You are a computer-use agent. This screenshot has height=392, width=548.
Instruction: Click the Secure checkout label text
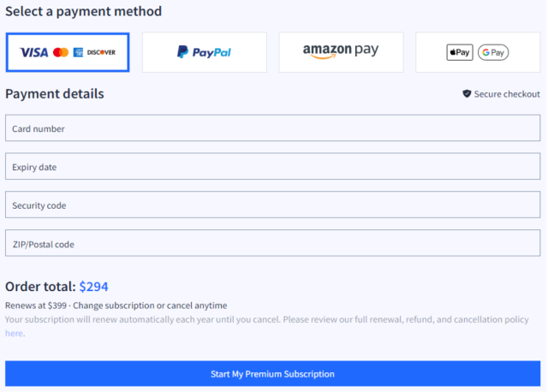pyautogui.click(x=507, y=94)
